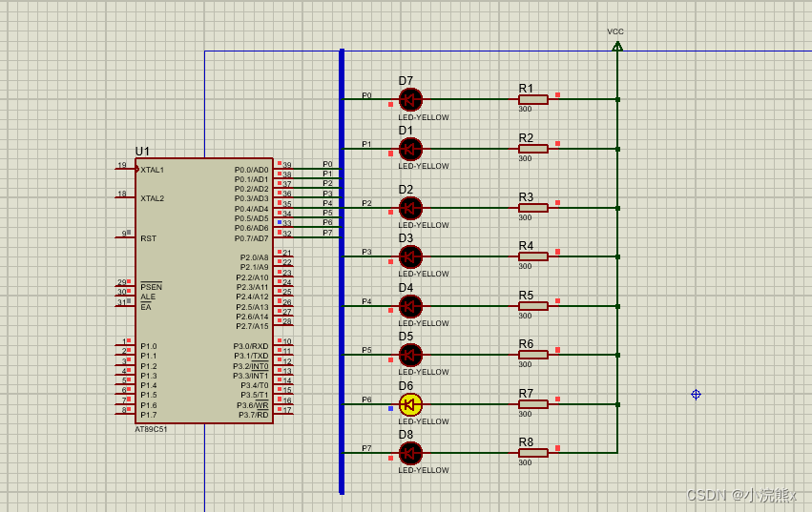Click the P0.0/AD0 pin label
812x512 pixels.
click(252, 170)
